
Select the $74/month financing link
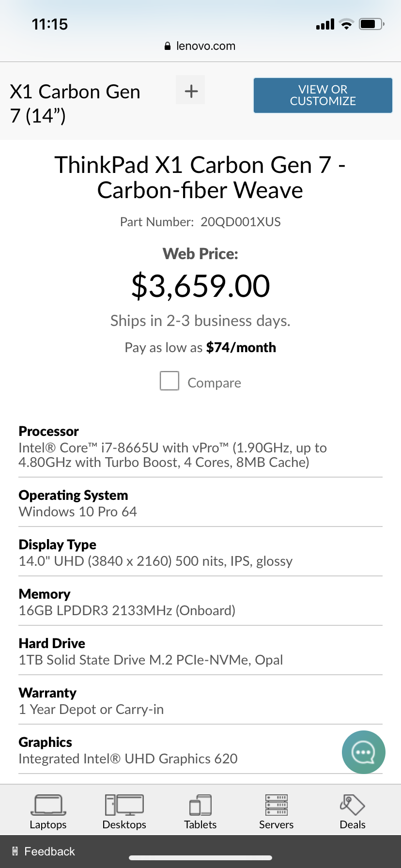tap(241, 347)
